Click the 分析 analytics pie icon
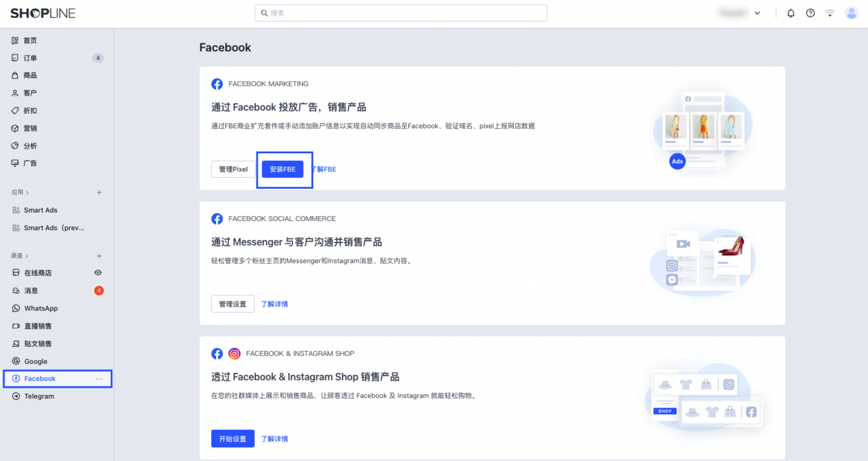The height and width of the screenshot is (461, 868). (x=15, y=146)
